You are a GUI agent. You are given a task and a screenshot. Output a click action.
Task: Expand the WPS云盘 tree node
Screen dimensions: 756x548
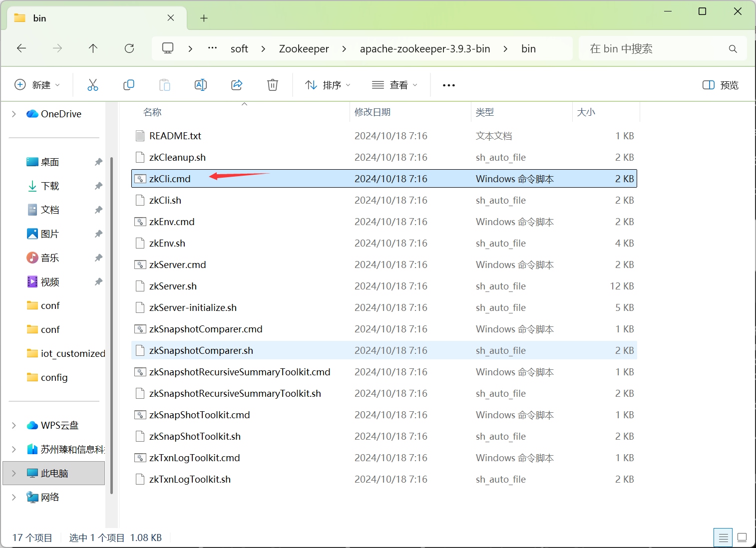(x=14, y=425)
